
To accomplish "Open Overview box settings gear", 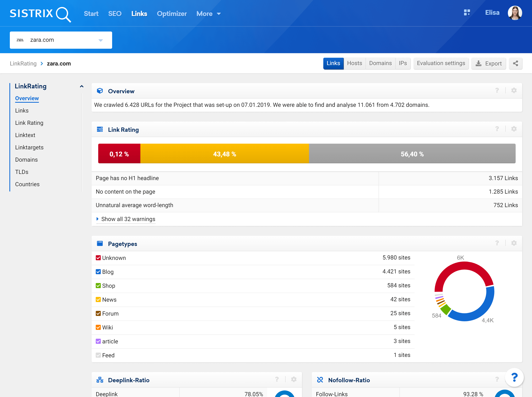I will [x=514, y=90].
